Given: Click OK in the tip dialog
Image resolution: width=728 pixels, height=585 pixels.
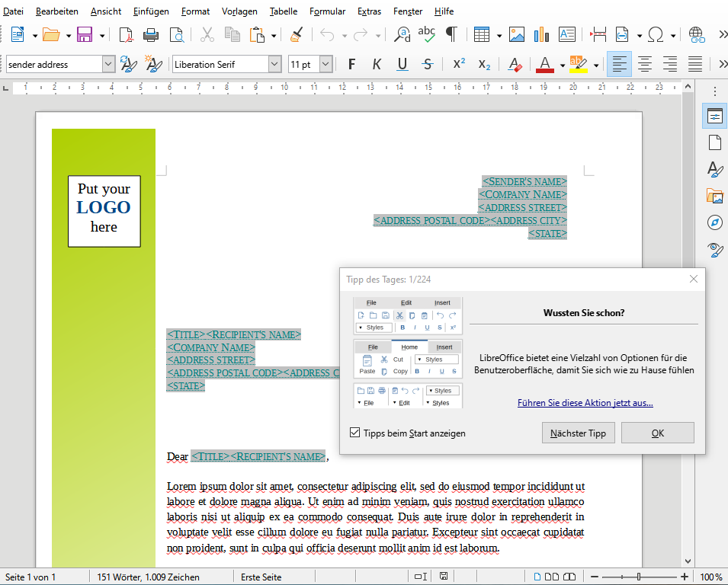Looking at the screenshot, I should pos(657,433).
